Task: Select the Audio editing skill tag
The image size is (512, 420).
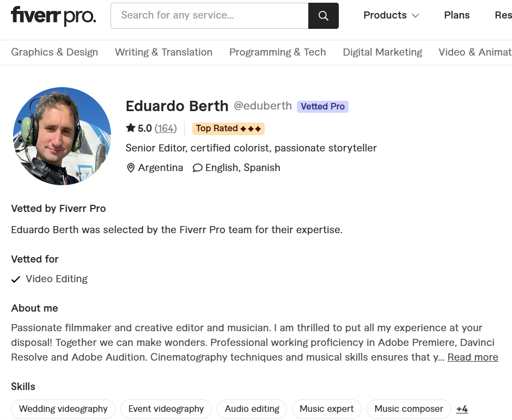Action: [x=252, y=409]
